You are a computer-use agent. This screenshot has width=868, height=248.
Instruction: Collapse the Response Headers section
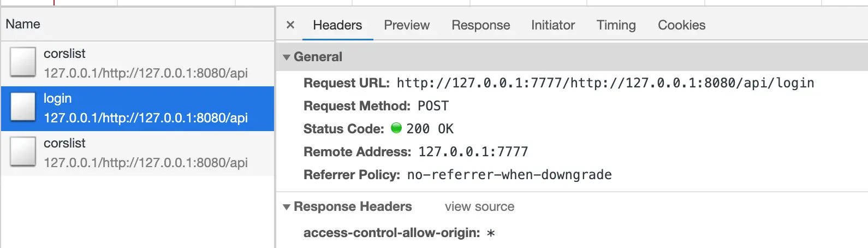click(x=287, y=207)
